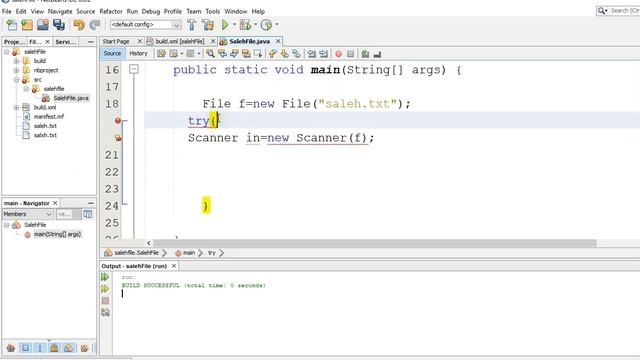The width and height of the screenshot is (640, 360).
Task: Click the Re-run green arrows icon in Output
Action: (x=105, y=277)
